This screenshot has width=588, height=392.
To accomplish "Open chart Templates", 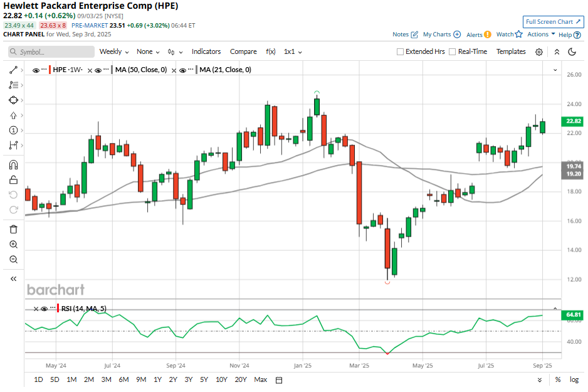I will pyautogui.click(x=511, y=52).
